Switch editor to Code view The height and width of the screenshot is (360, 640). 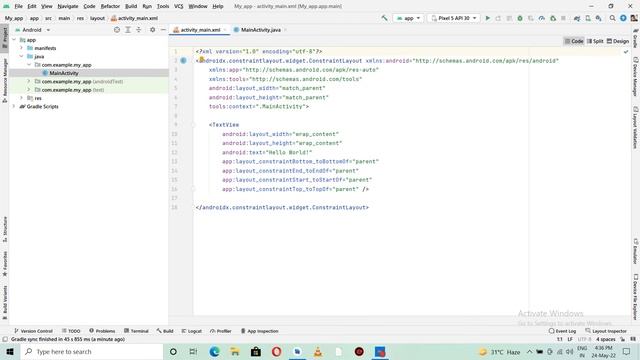(573, 41)
